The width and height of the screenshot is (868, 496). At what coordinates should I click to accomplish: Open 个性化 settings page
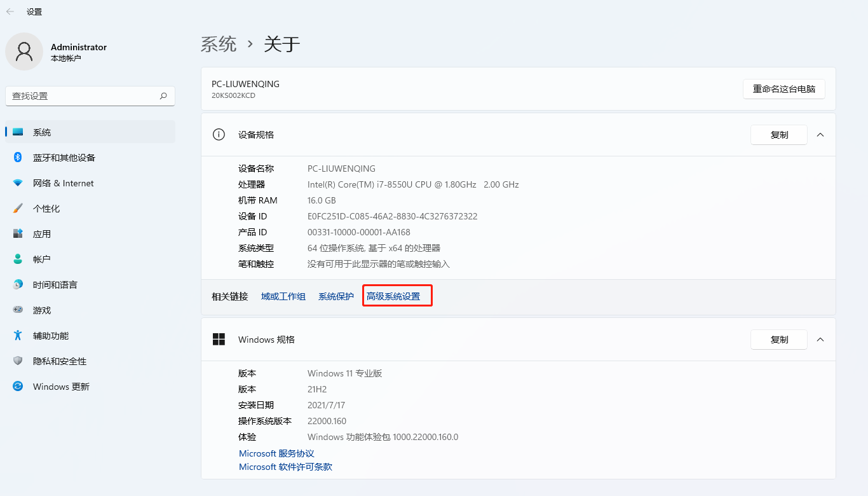tap(90, 209)
